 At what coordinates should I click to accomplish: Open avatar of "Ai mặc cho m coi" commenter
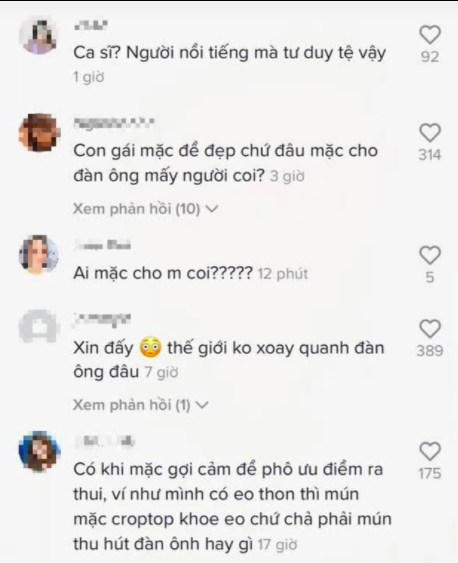pos(38,255)
